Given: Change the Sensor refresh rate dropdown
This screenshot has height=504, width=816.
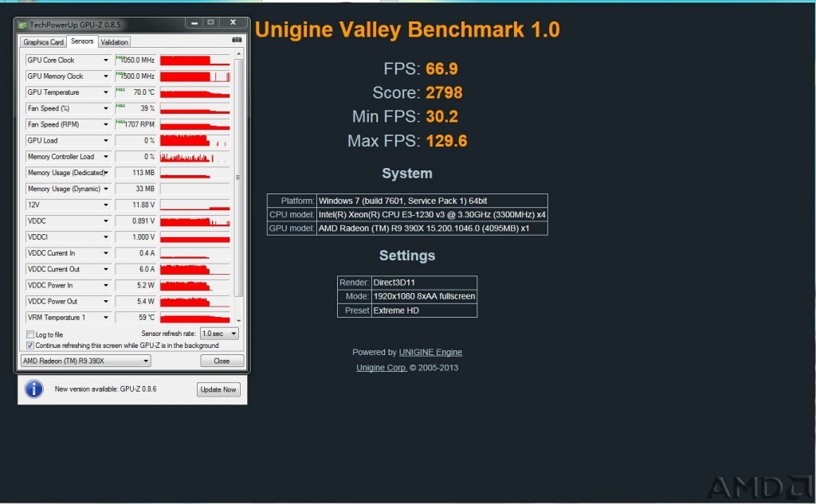Looking at the screenshot, I should (x=219, y=334).
